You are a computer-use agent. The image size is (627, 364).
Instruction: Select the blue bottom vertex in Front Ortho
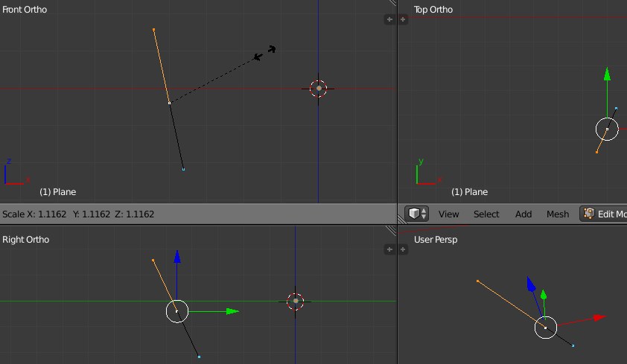click(183, 170)
